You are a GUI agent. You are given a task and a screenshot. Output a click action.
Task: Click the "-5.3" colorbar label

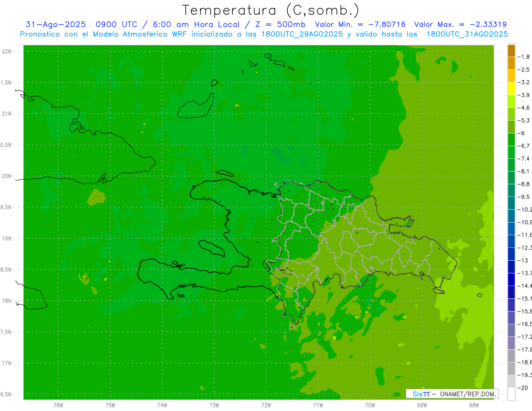[x=524, y=121]
